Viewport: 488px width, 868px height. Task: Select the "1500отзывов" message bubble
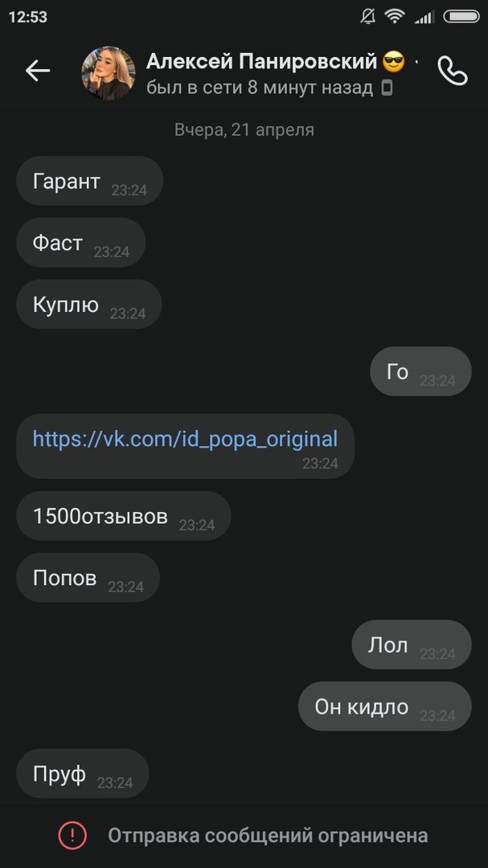123,516
